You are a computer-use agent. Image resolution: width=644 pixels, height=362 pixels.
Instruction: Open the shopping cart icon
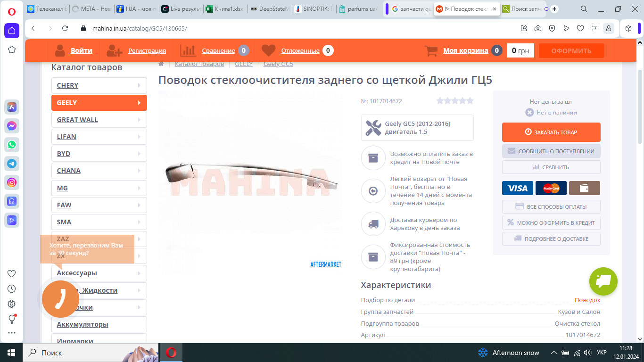pyautogui.click(x=431, y=50)
